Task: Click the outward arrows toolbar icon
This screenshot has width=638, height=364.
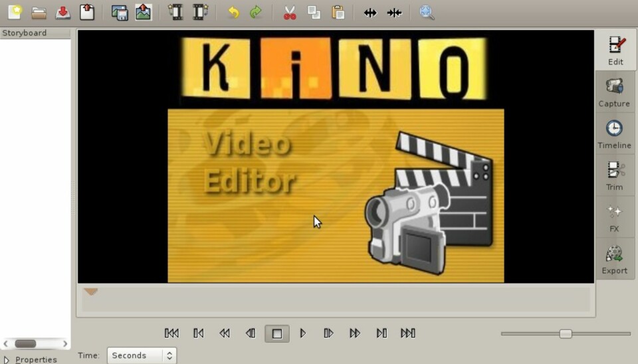Action: (370, 13)
